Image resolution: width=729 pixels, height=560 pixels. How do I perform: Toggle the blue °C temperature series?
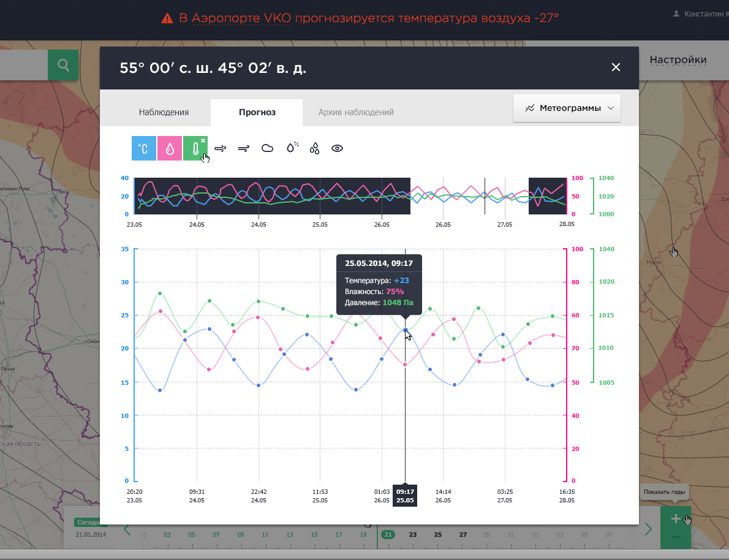[x=144, y=148]
